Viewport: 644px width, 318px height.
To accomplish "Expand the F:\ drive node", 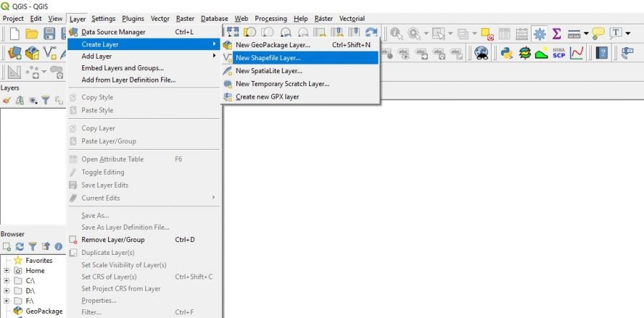I will [6, 301].
